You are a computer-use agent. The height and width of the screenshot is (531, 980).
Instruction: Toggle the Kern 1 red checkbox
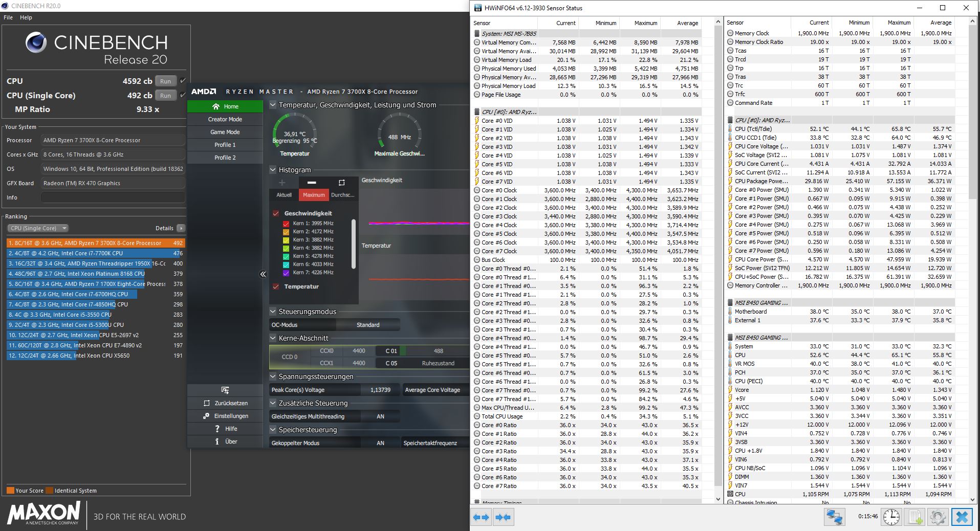pyautogui.click(x=286, y=224)
